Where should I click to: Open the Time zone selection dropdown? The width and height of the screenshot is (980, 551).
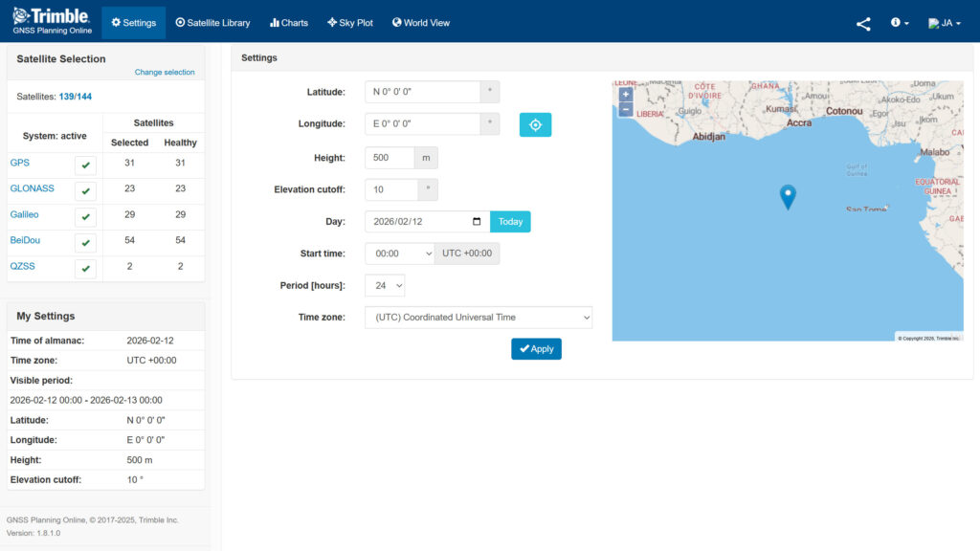[x=478, y=317]
